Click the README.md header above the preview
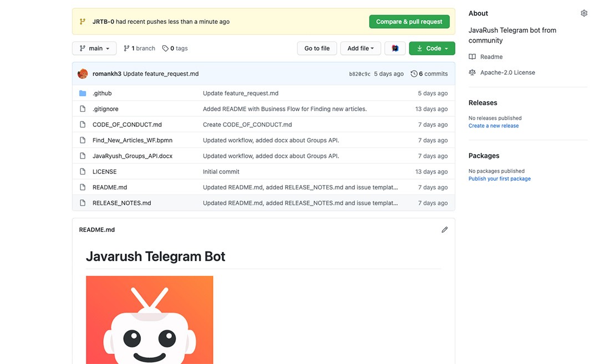Image resolution: width=599 pixels, height=364 pixels. pyautogui.click(x=97, y=230)
